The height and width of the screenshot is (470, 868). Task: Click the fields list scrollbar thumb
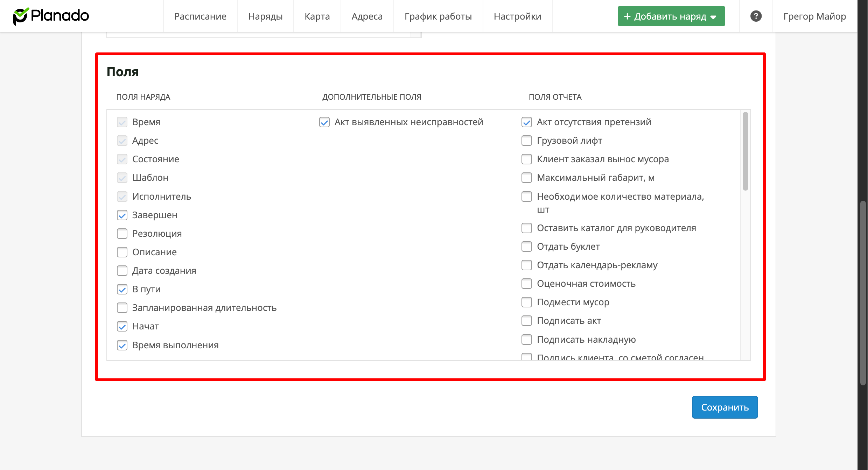point(745,151)
